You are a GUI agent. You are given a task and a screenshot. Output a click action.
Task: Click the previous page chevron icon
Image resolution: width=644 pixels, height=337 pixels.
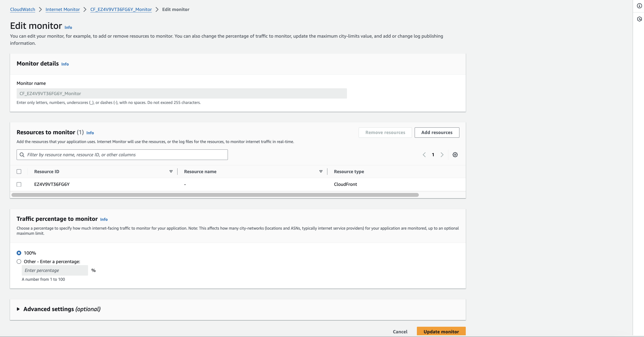click(x=424, y=155)
